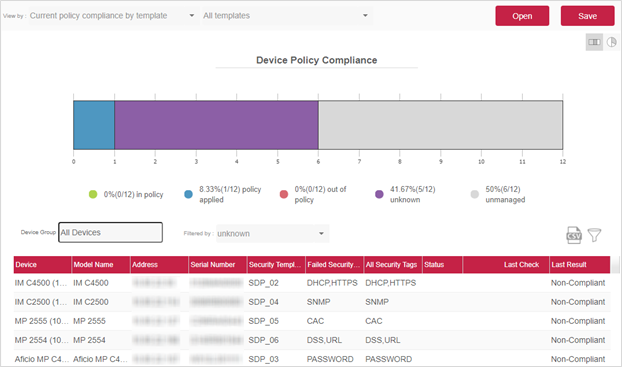Select gray unmanaged bar segment
The height and width of the screenshot is (367, 622).
pos(440,125)
